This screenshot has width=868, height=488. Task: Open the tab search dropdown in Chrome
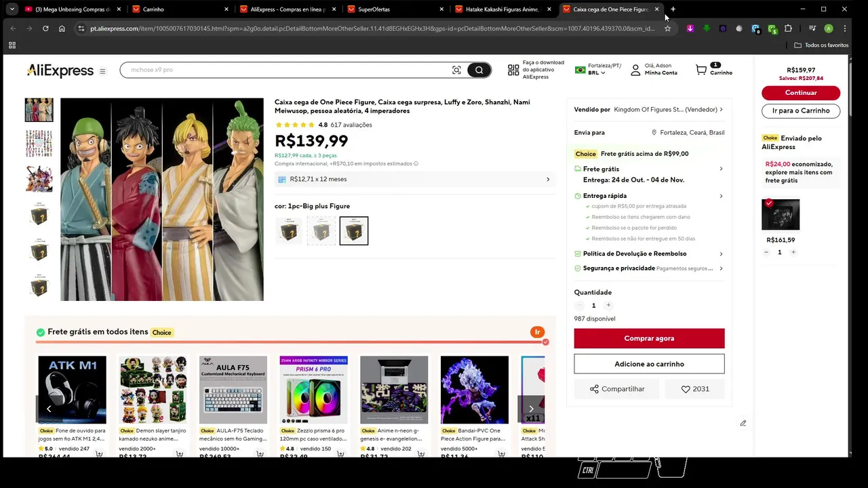coord(12,9)
